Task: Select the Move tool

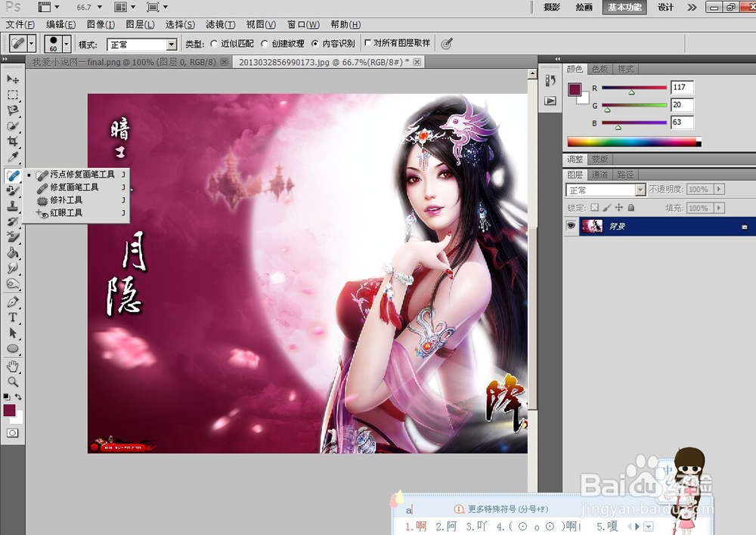Action: point(13,79)
